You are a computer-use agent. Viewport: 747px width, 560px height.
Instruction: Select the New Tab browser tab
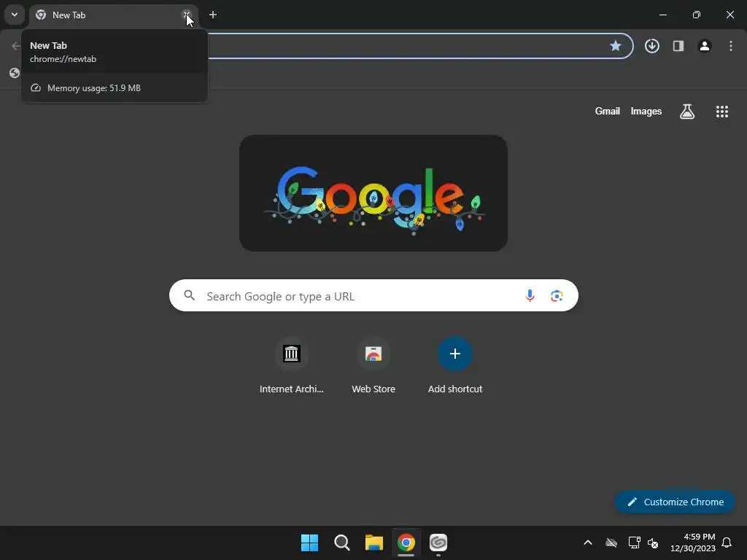coord(114,15)
